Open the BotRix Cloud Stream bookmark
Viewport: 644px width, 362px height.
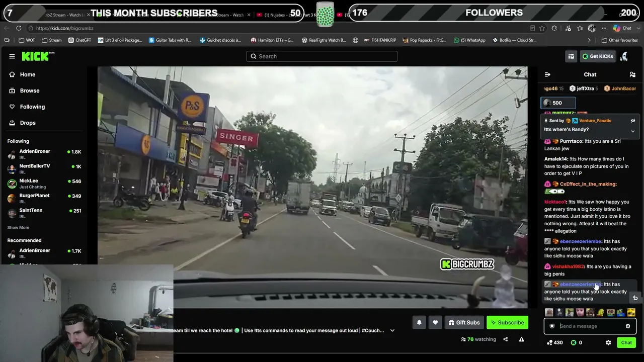click(514, 40)
